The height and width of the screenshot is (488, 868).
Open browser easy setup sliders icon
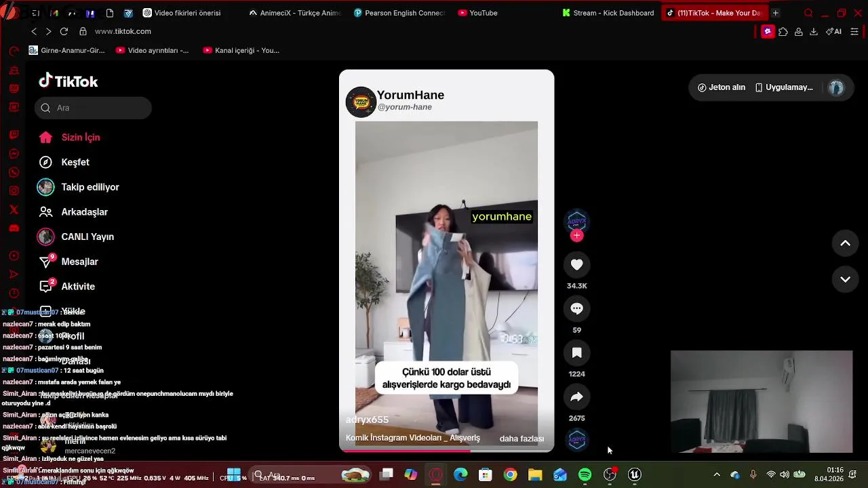pyautogui.click(x=854, y=31)
